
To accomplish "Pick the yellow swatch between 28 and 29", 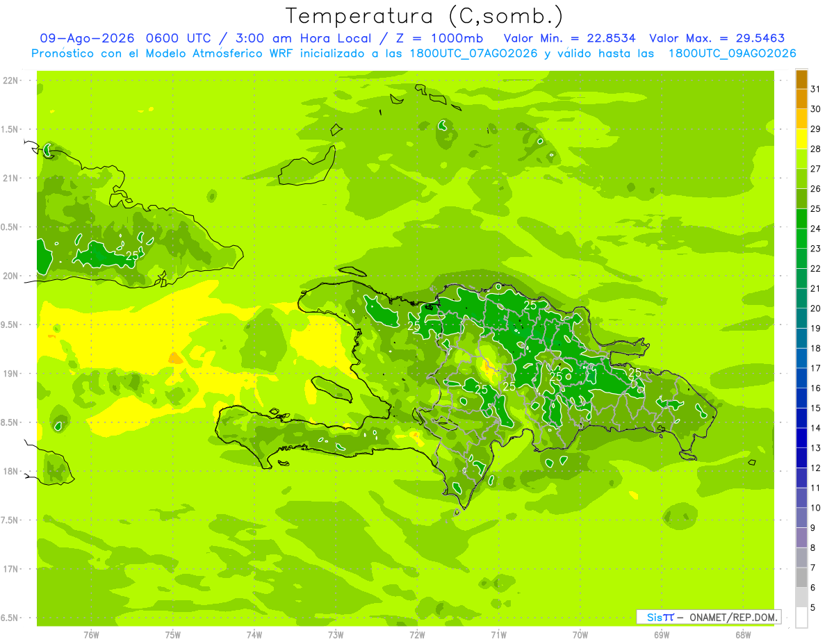I will tap(801, 140).
